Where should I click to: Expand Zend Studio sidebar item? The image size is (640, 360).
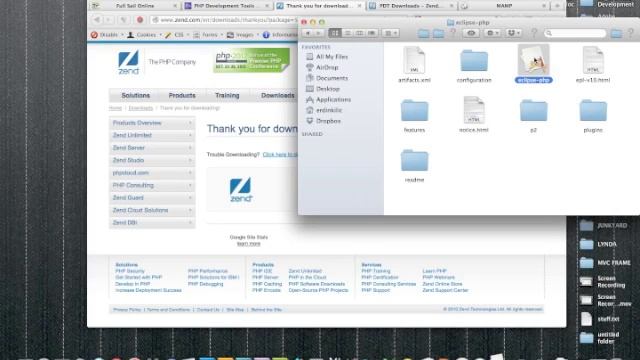tap(152, 160)
